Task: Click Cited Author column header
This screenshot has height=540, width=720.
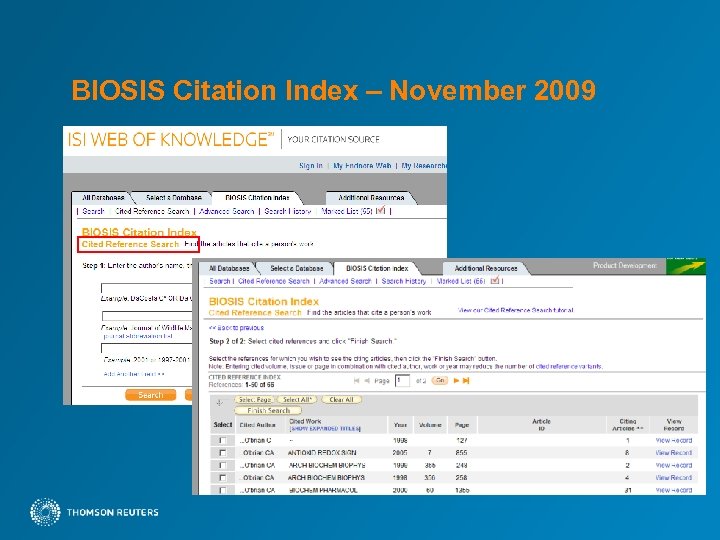Action: pos(258,425)
